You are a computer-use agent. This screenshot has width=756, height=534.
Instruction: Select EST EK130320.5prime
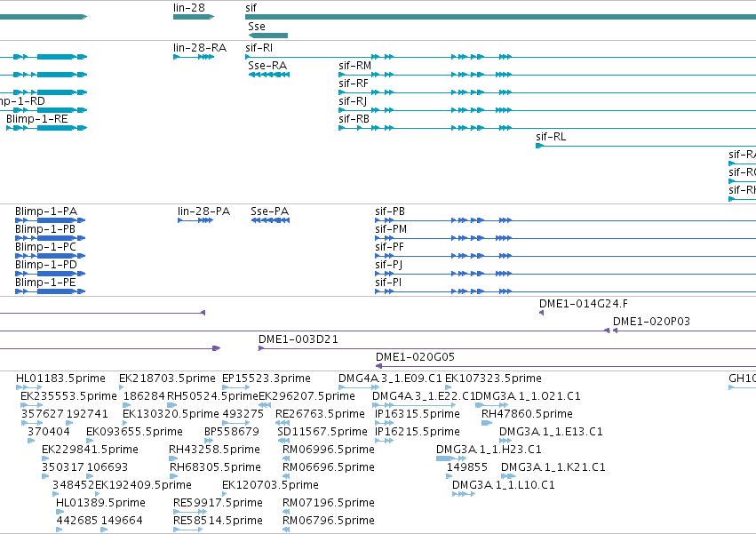pos(171,414)
